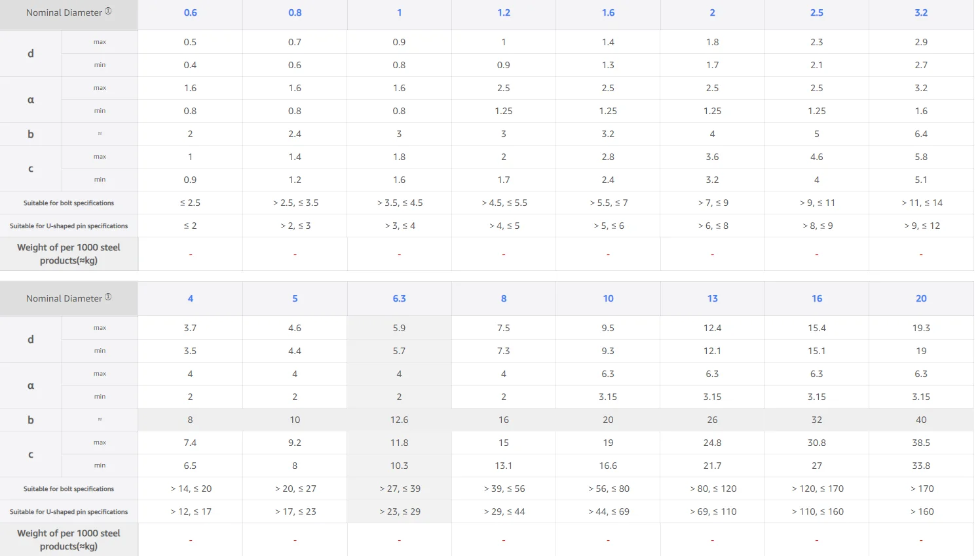The height and width of the screenshot is (556, 980).
Task: Click the blue 13 nominal diameter header
Action: pyautogui.click(x=712, y=298)
